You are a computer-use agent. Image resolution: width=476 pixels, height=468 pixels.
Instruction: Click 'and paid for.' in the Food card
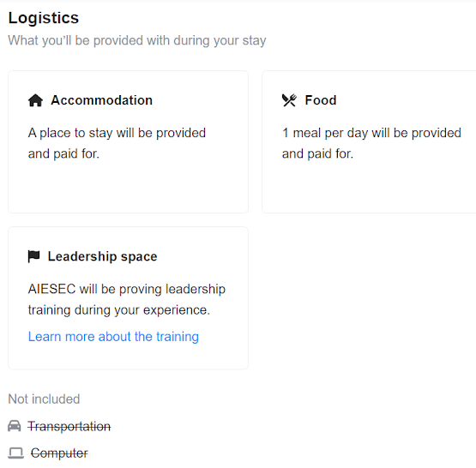point(317,153)
